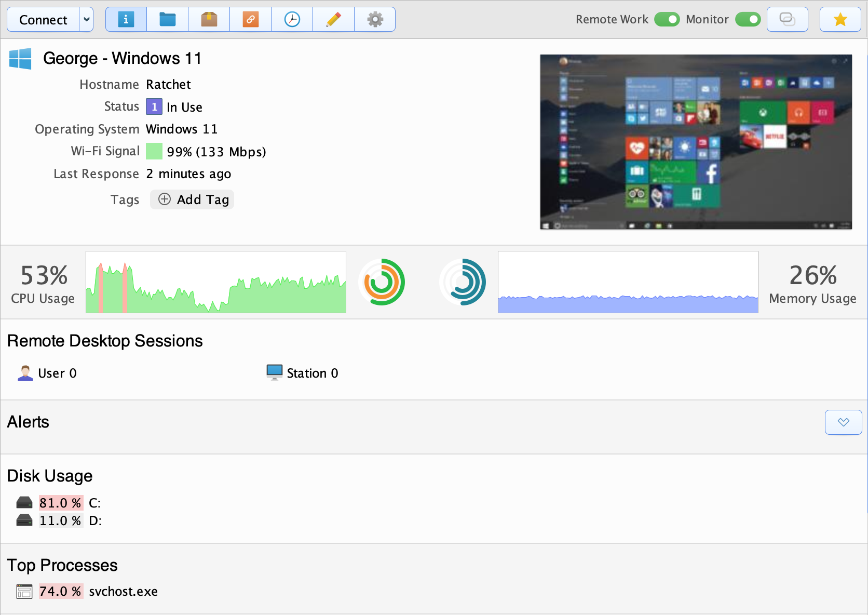Click the 74.0 % process usage value

(x=61, y=591)
